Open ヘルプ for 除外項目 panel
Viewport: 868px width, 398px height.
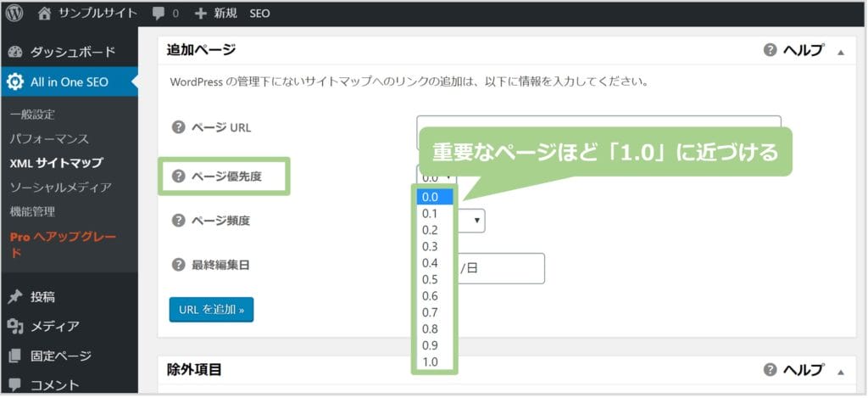pyautogui.click(x=803, y=370)
